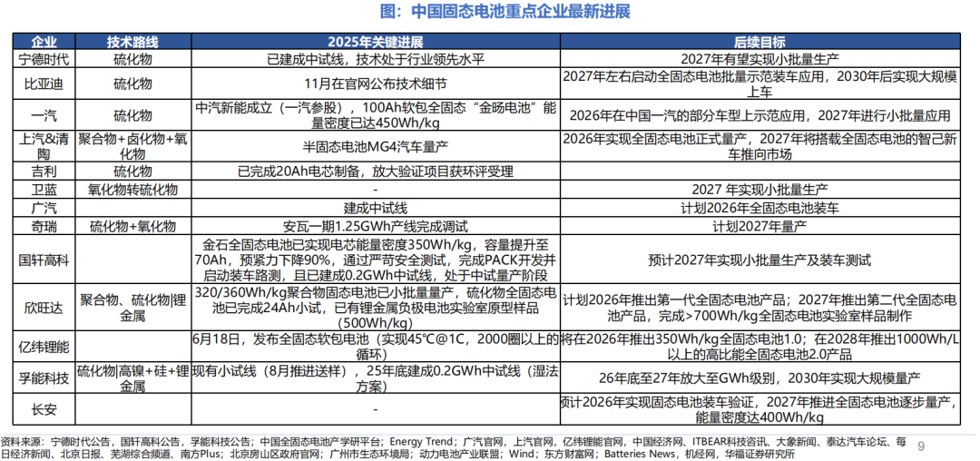Click the 资料来源 footnote text
This screenshot has width=980, height=461.
point(454,448)
